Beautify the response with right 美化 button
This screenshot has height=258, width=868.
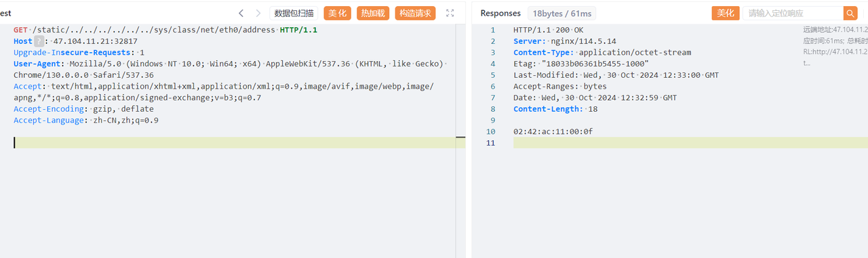click(x=725, y=14)
